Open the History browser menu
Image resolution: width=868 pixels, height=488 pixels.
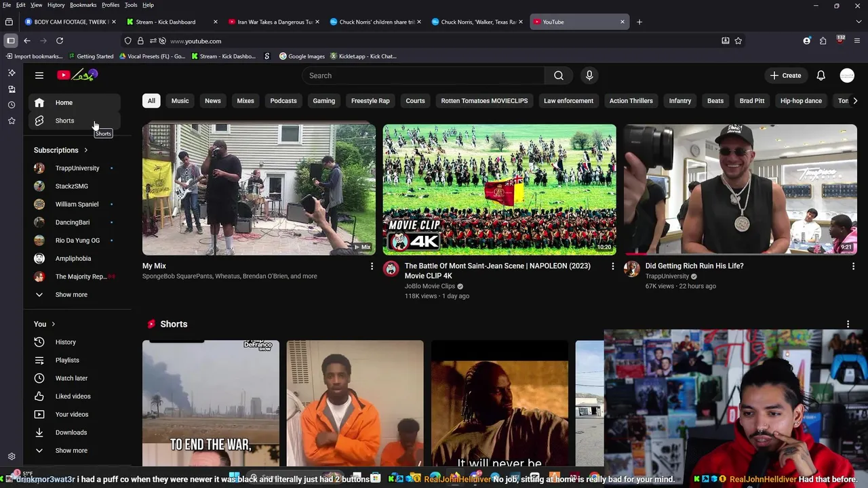coord(56,5)
